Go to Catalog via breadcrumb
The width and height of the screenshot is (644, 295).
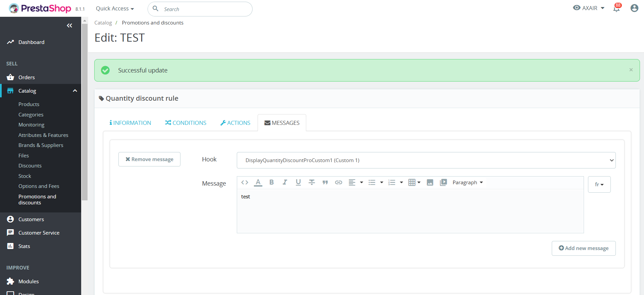103,23
